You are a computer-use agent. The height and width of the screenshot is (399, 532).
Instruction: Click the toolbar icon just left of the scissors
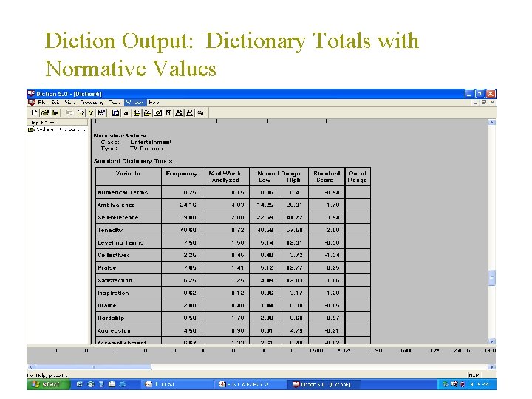pos(81,113)
